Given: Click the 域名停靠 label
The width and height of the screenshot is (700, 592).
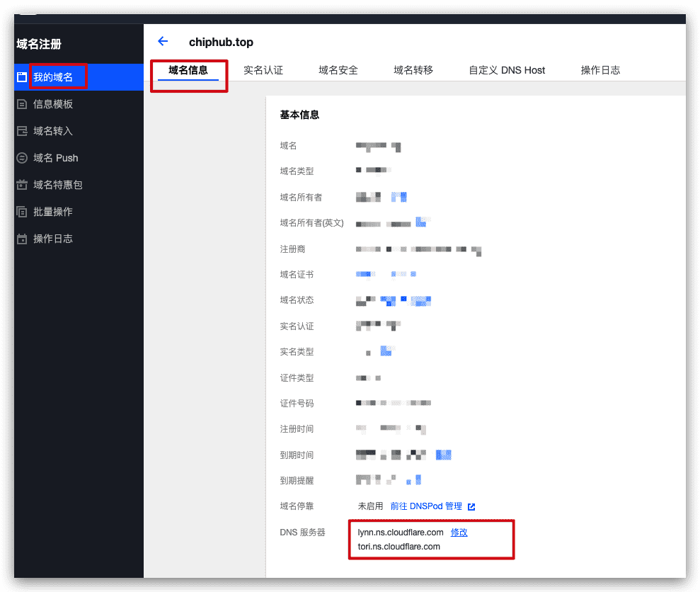Looking at the screenshot, I should click(297, 506).
